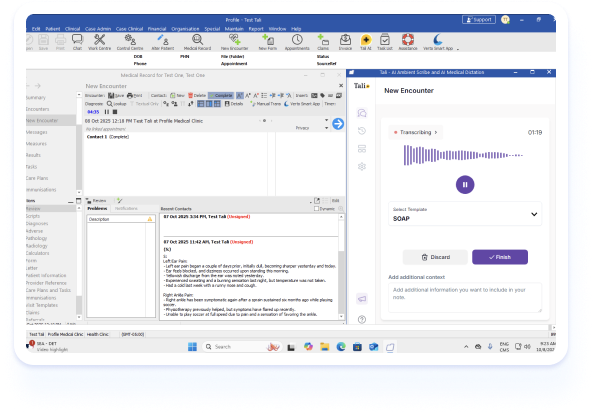Click the Review button in the lower panel
The height and width of the screenshot is (415, 594).
pyautogui.click(x=96, y=200)
